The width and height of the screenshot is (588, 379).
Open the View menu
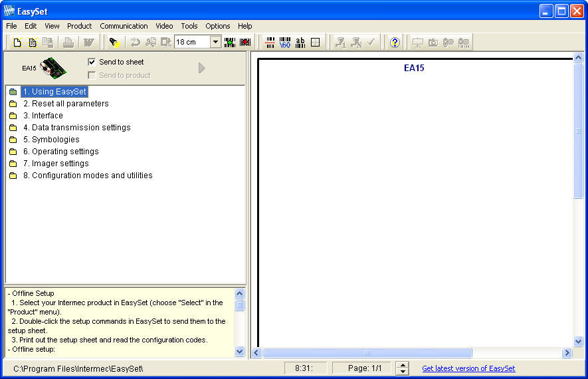tap(52, 26)
